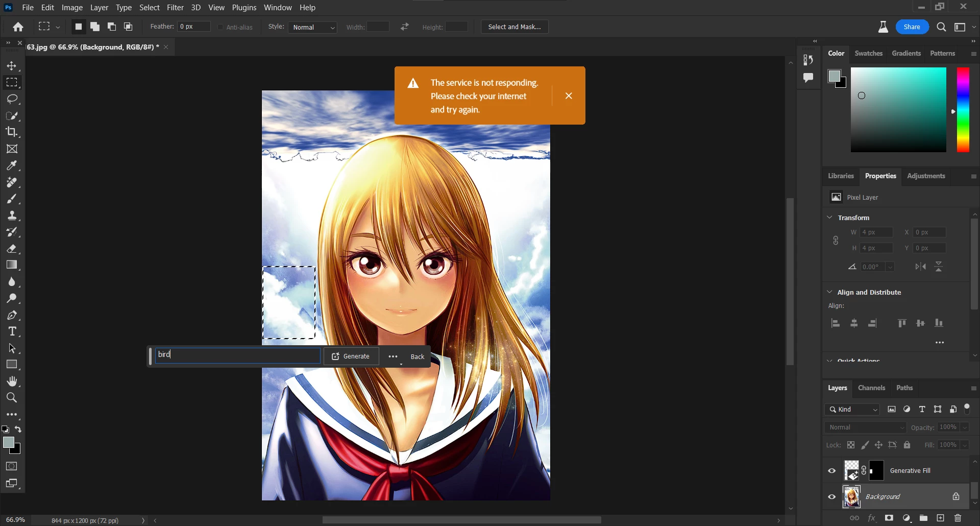
Task: Toggle lock all for layer
Action: [907, 445]
